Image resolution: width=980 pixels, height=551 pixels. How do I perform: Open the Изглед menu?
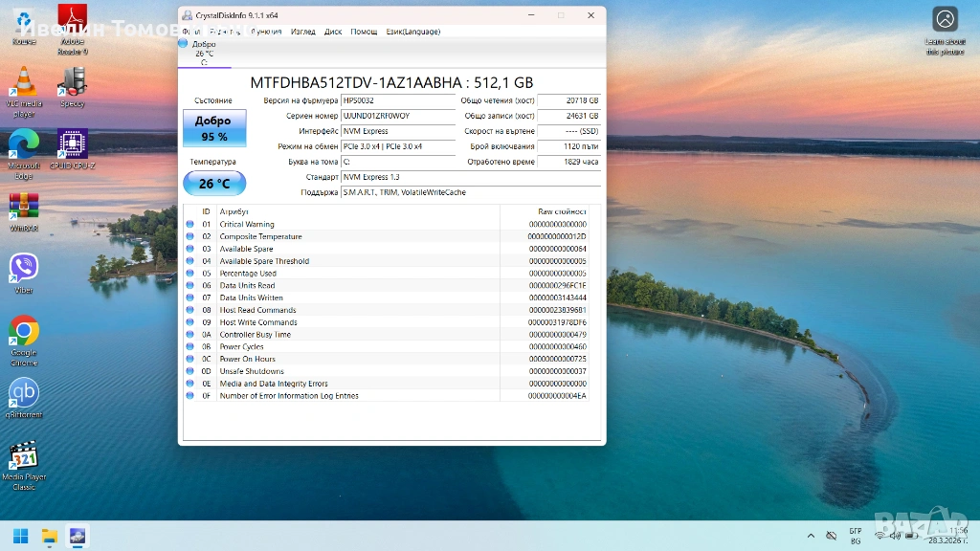pos(302,32)
